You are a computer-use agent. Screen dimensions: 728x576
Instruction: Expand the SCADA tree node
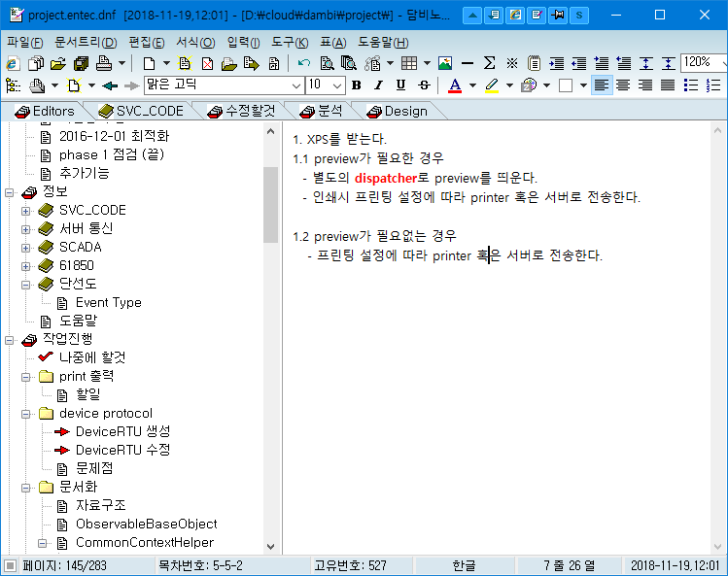point(26,248)
